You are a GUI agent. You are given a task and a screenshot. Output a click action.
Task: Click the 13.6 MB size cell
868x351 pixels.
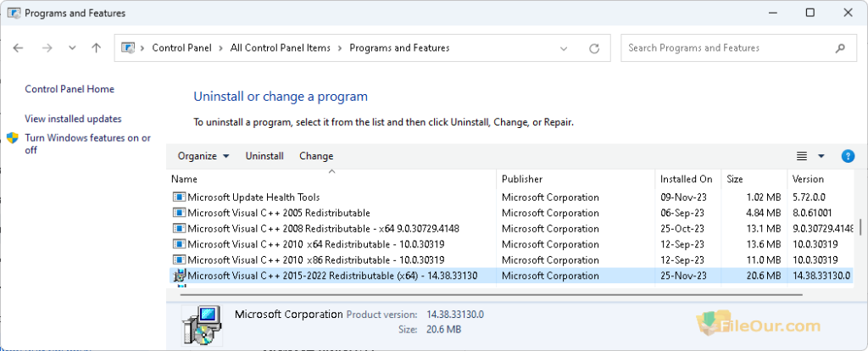(762, 244)
